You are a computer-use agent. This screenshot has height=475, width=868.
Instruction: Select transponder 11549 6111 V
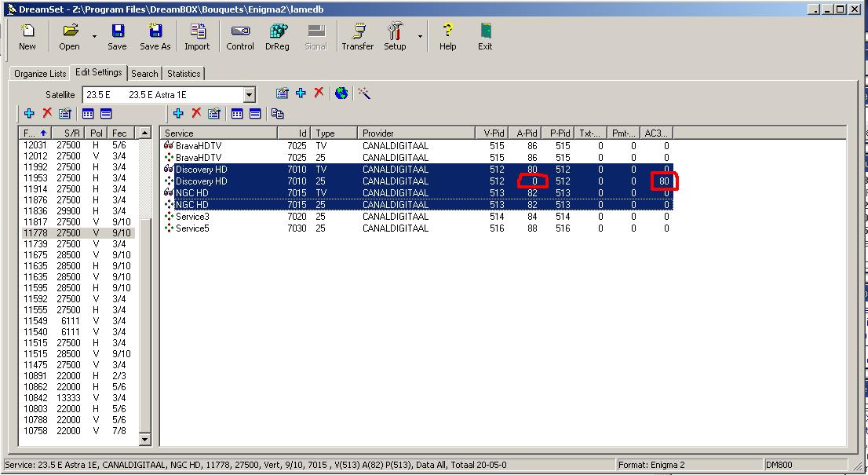pyautogui.click(x=78, y=321)
